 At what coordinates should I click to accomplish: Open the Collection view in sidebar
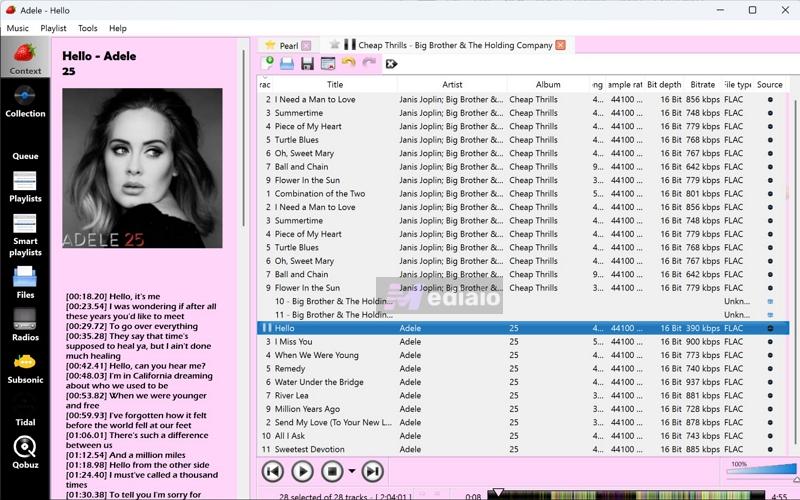(x=25, y=102)
